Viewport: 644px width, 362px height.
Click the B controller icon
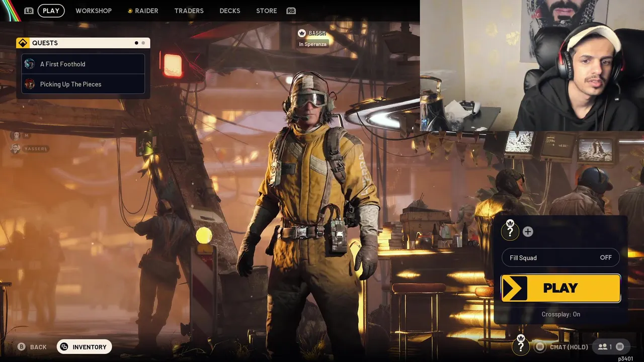point(22,347)
